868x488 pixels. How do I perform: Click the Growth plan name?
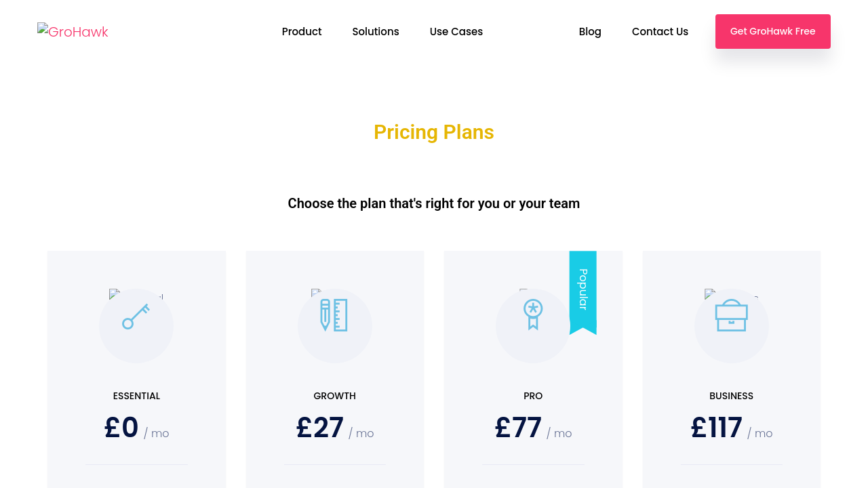334,396
